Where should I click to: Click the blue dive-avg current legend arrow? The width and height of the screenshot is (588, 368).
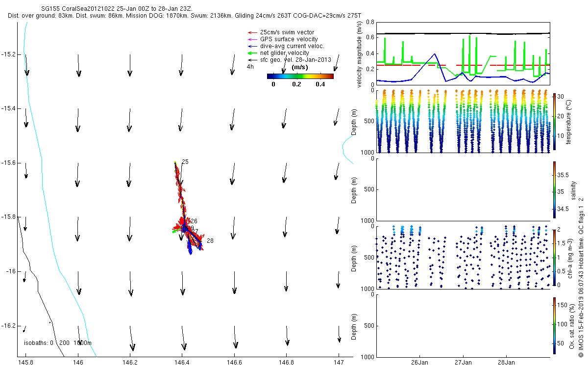(253, 46)
